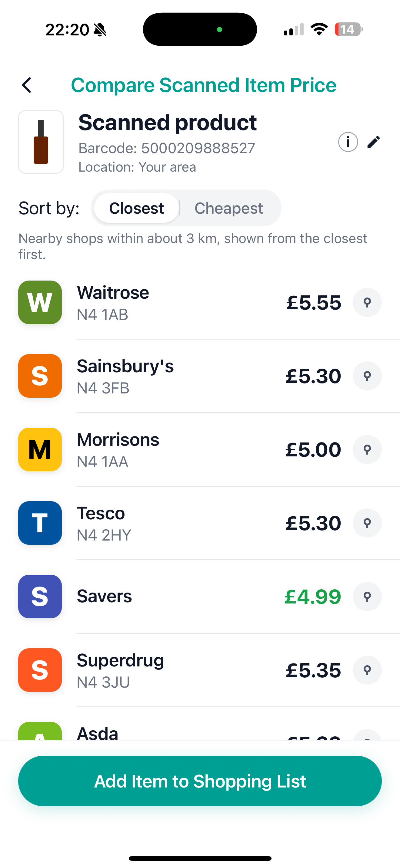Open map pin for Sainsbury's location
The width and height of the screenshot is (400, 868).
(x=367, y=376)
